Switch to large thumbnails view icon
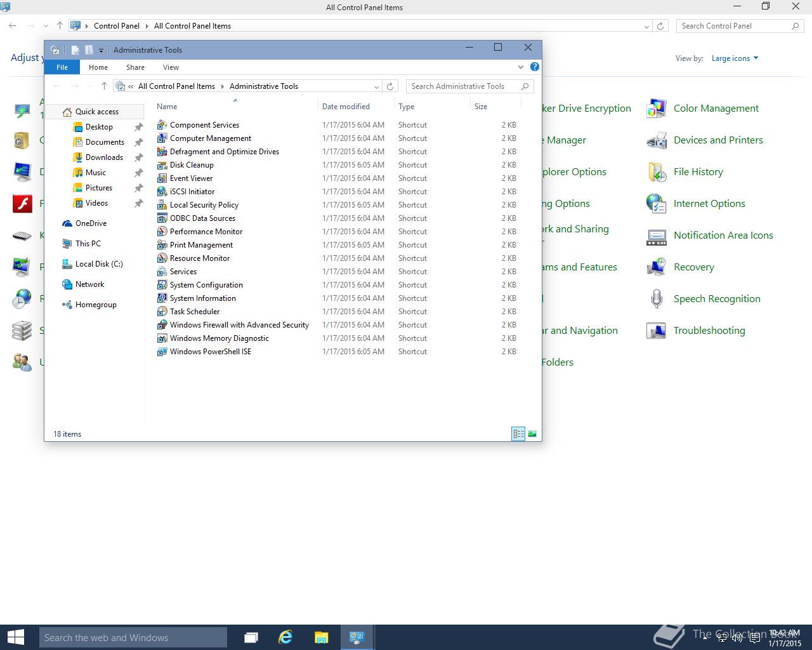 [x=532, y=434]
